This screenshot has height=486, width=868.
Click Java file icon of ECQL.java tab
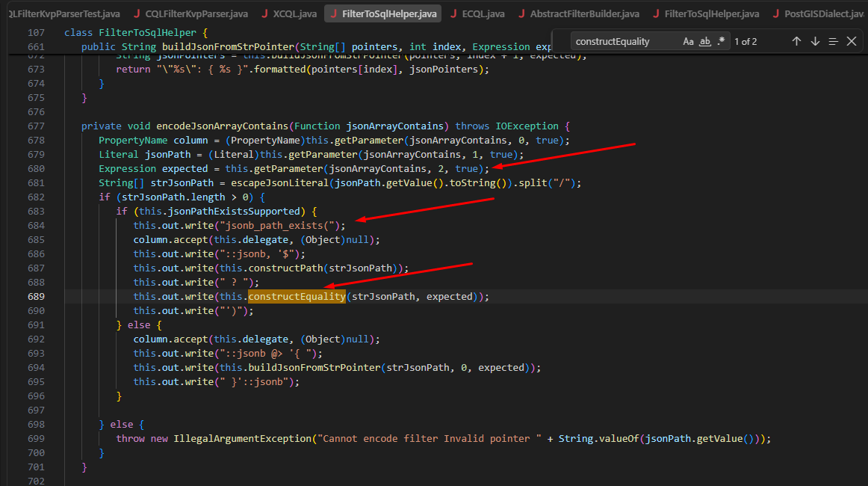[453, 14]
